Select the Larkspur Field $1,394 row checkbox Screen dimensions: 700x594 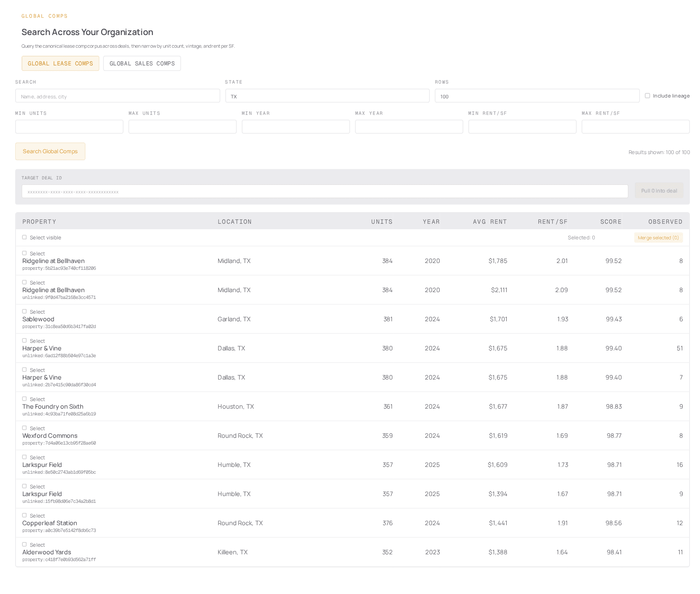tap(24, 486)
